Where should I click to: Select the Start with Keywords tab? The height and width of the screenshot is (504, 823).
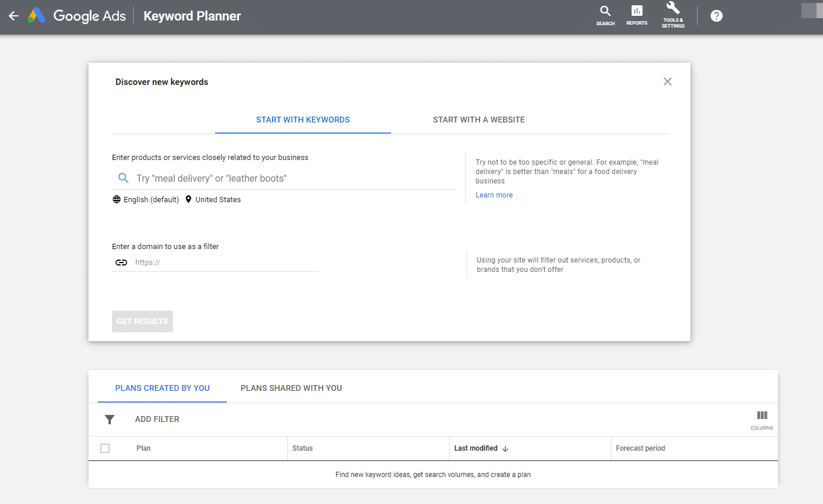(x=302, y=120)
